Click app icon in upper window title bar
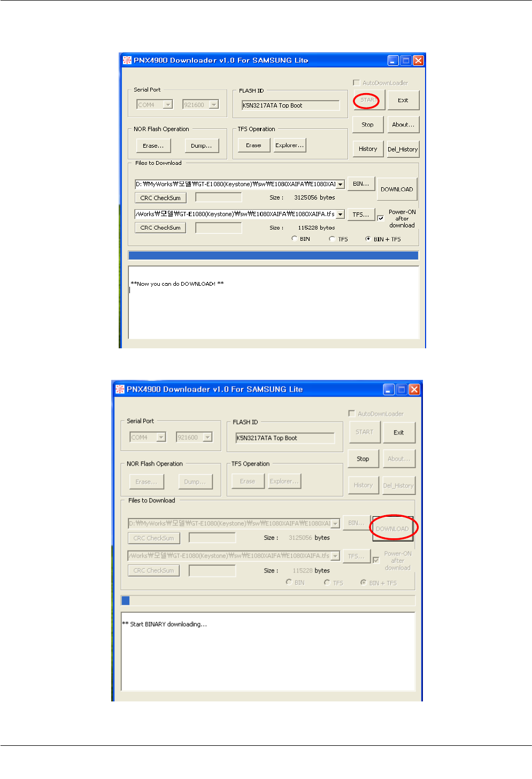This screenshot has height=779, width=532. click(127, 60)
